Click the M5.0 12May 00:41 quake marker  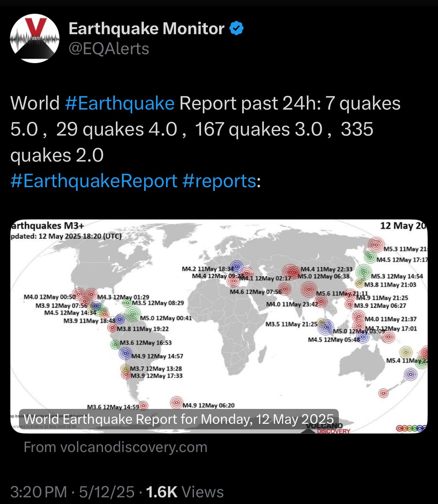tap(132, 314)
